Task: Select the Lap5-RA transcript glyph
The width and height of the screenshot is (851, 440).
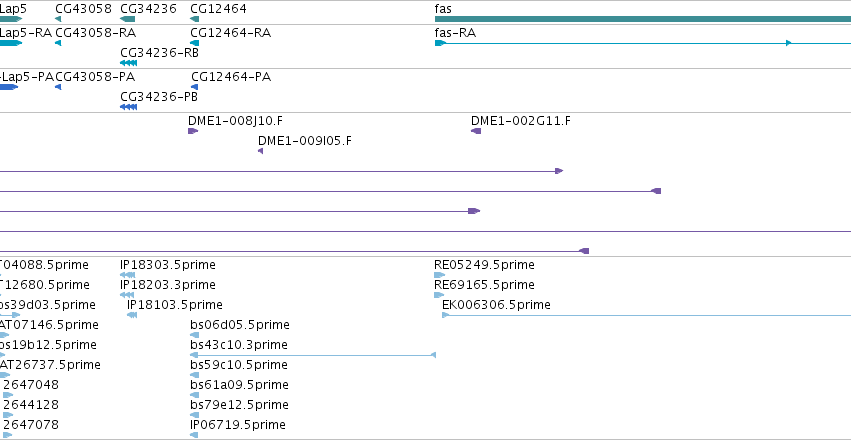Action: (11, 43)
